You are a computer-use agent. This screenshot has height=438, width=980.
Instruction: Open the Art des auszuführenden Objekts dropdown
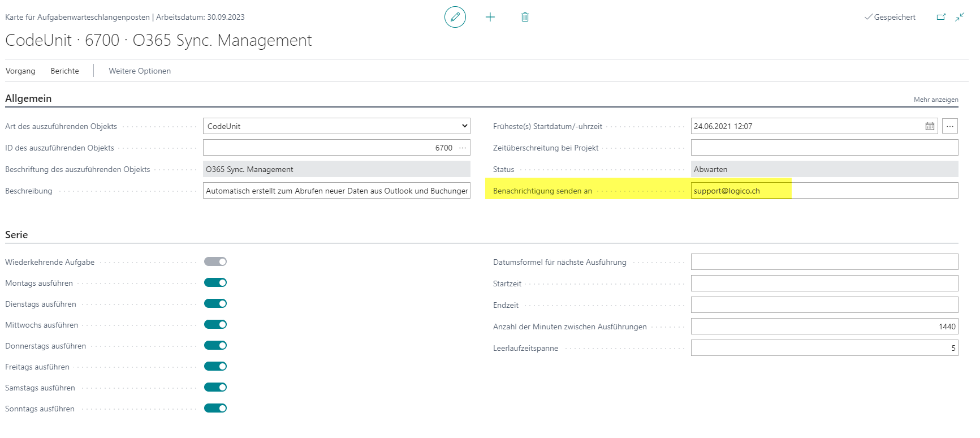click(x=336, y=126)
